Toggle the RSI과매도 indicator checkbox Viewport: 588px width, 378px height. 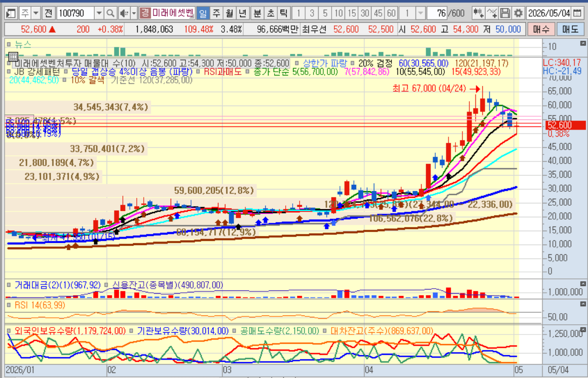pyautogui.click(x=198, y=72)
